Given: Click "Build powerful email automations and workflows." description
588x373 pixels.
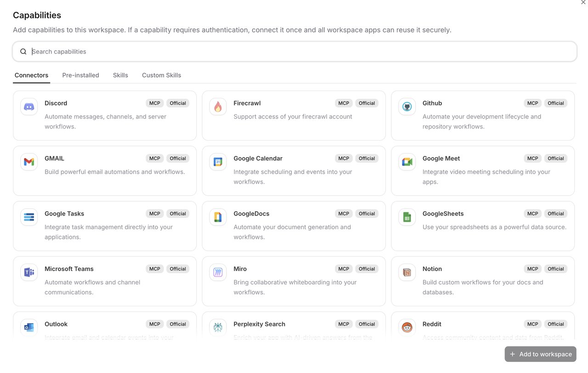Looking at the screenshot, I should point(115,172).
